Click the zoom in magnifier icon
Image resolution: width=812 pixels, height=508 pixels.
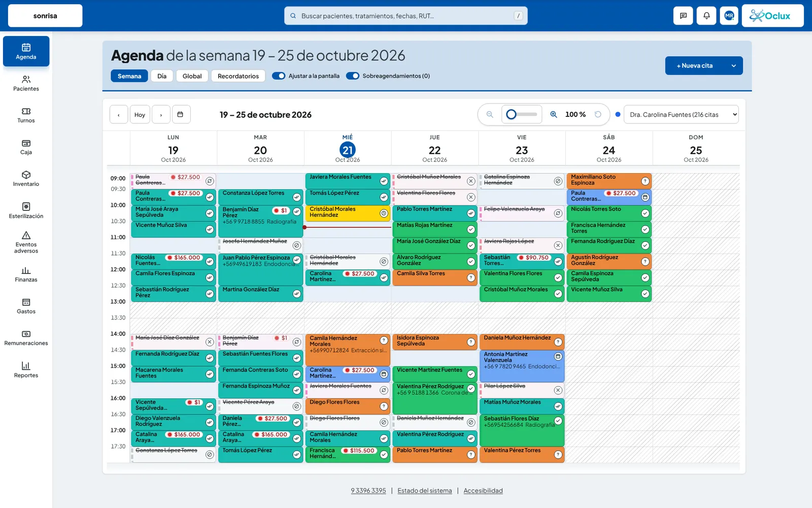[554, 115]
